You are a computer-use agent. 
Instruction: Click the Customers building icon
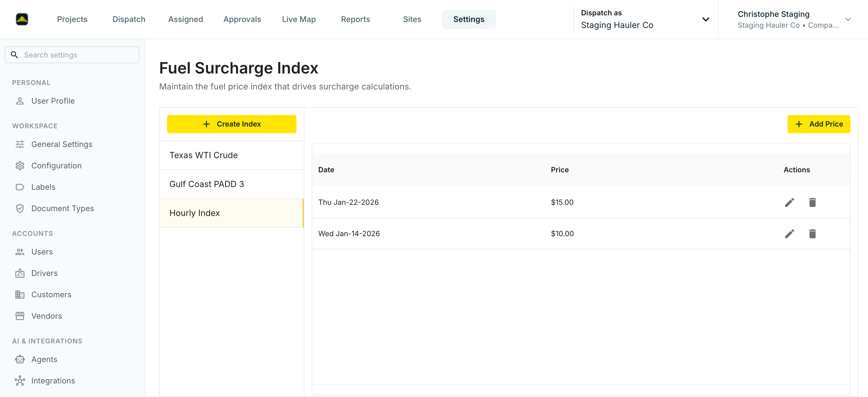(x=20, y=295)
